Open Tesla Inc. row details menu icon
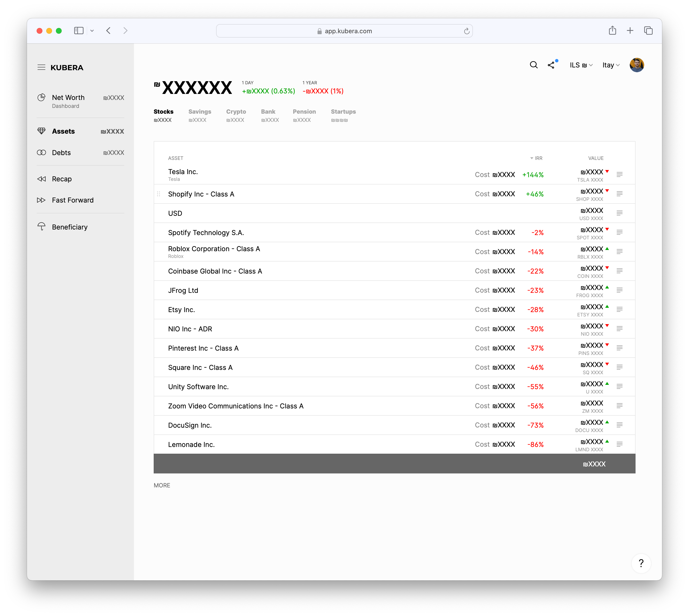 point(619,174)
